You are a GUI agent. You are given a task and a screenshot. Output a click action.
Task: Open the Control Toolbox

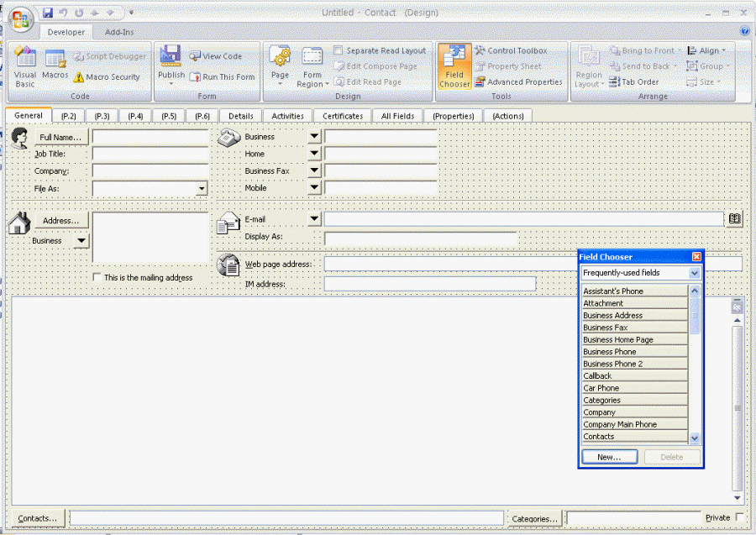click(x=511, y=50)
